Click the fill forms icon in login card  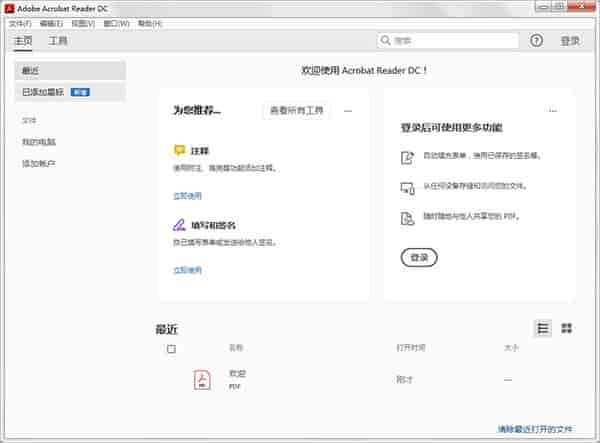(x=407, y=158)
